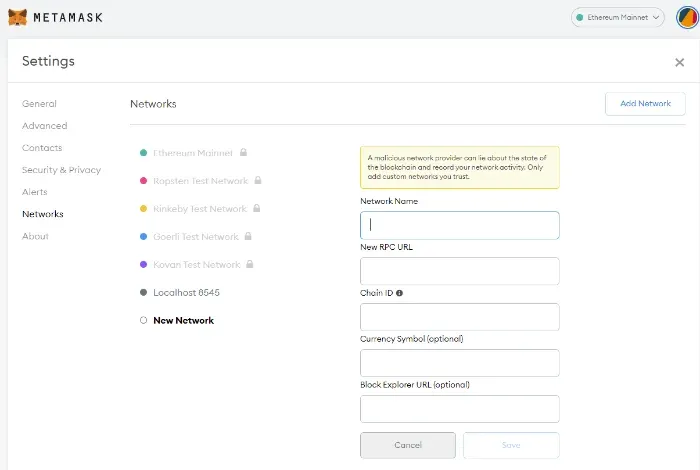This screenshot has height=470, width=700.
Task: Focus the Block Explorer URL field
Action: point(459,409)
